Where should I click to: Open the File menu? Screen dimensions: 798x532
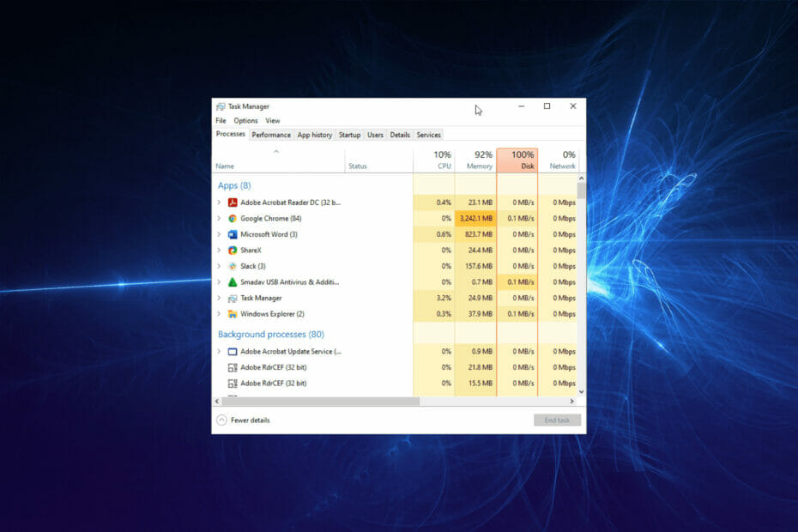point(221,121)
